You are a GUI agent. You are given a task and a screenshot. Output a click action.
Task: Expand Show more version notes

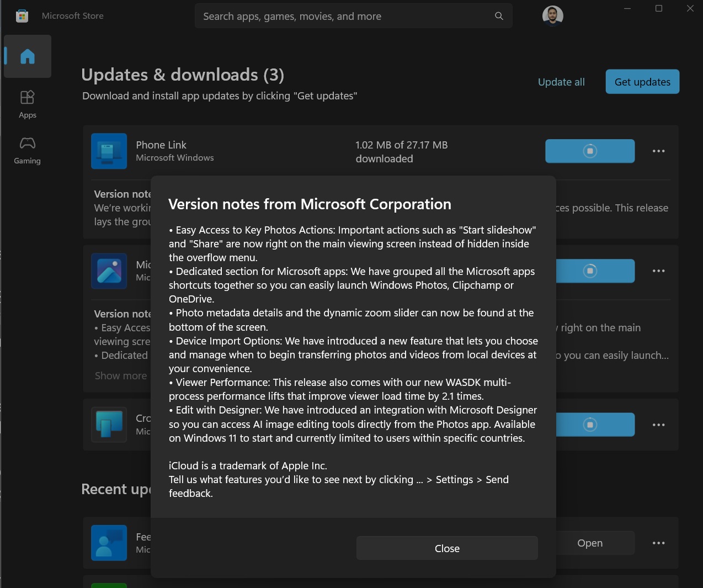120,375
